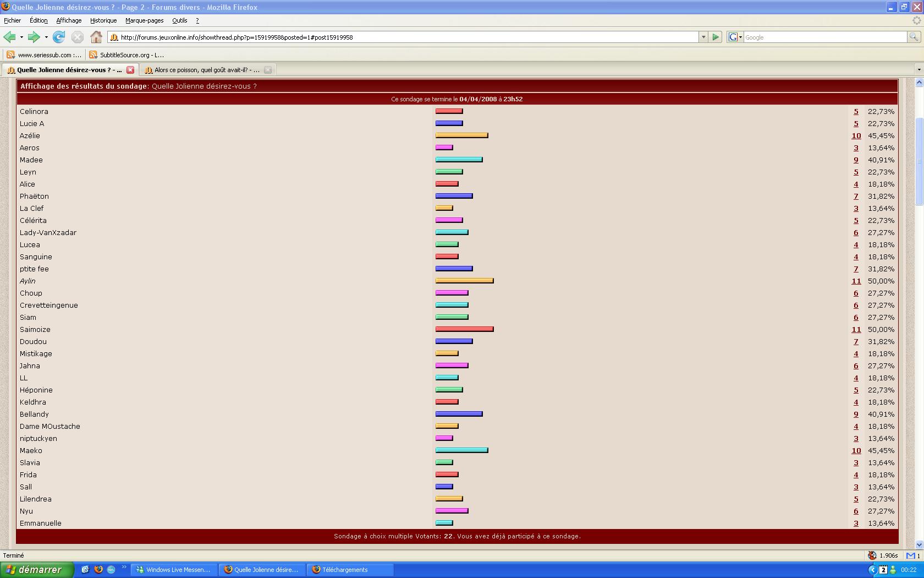Close the 'Quelle Jolienne' tab
The height and width of the screenshot is (578, 924).
(x=130, y=70)
